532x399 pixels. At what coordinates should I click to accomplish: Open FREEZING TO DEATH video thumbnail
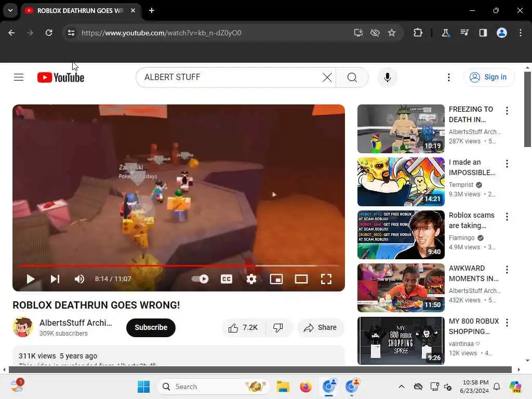click(401, 129)
